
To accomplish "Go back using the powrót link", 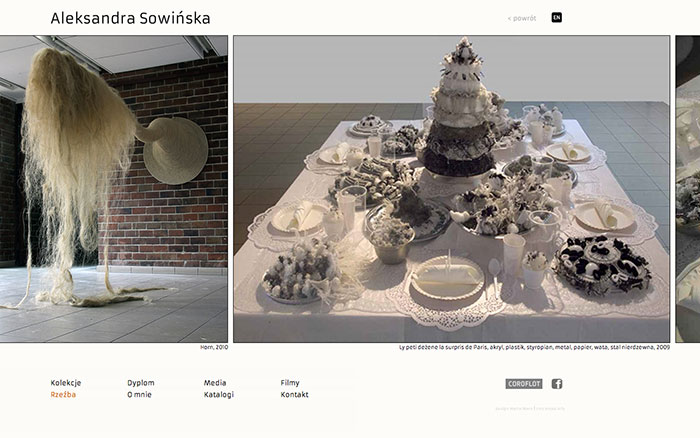I will pos(522,18).
